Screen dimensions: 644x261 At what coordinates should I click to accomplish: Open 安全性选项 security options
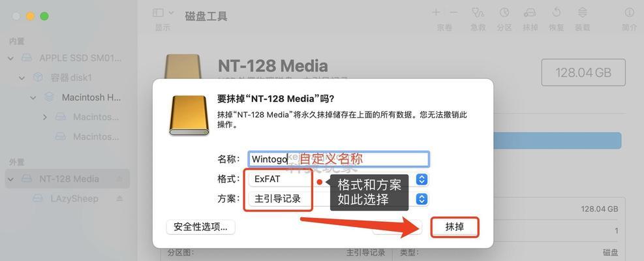[200, 227]
